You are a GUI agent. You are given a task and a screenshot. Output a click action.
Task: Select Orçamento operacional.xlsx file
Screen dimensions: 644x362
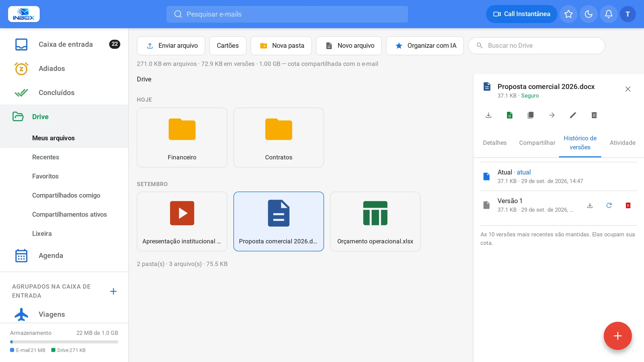pyautogui.click(x=375, y=222)
